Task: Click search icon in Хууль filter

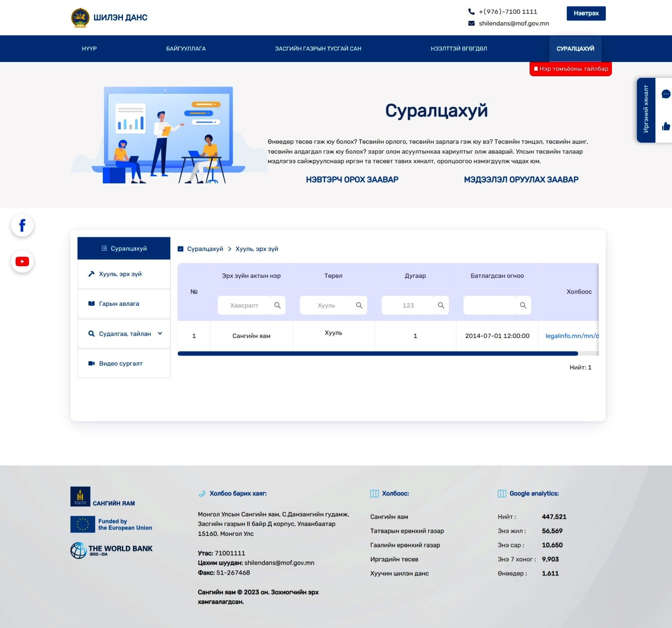Action: (x=359, y=305)
